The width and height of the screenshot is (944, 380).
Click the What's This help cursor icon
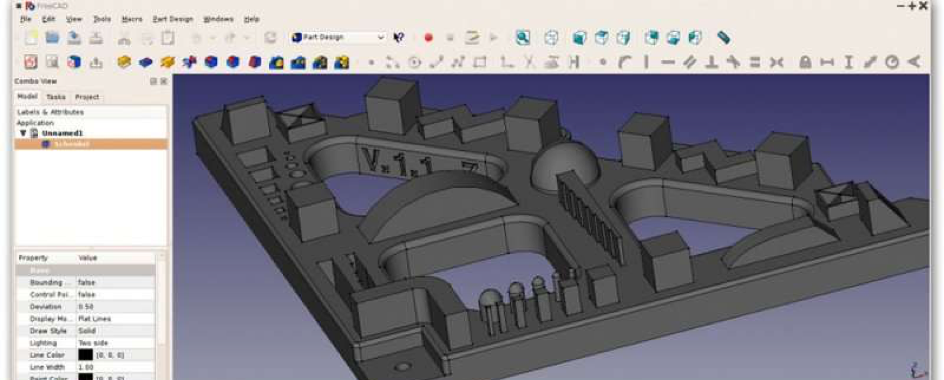[399, 37]
